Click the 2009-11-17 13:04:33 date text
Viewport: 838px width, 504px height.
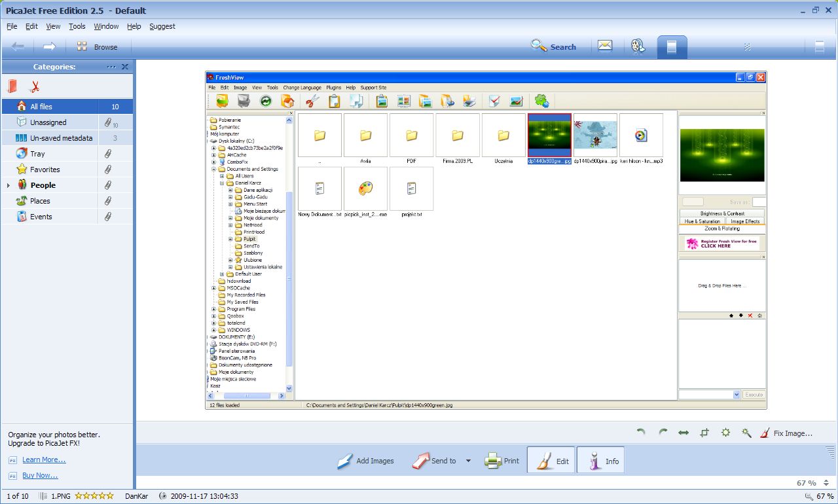pos(204,496)
